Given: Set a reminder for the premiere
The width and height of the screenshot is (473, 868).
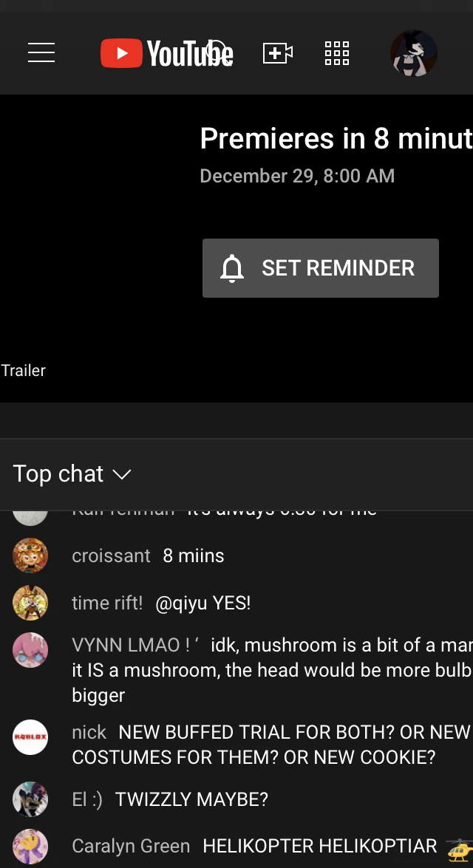Looking at the screenshot, I should point(321,268).
